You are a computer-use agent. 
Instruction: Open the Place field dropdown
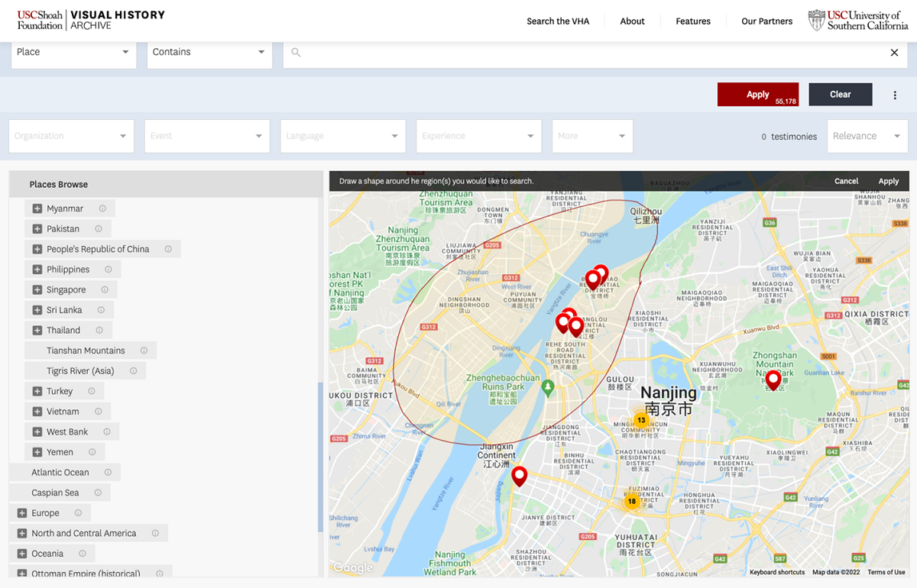click(73, 51)
